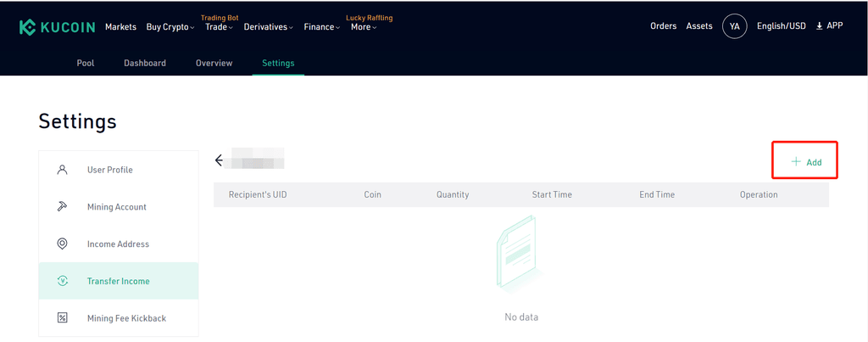Select English/USD language setting

click(x=782, y=26)
